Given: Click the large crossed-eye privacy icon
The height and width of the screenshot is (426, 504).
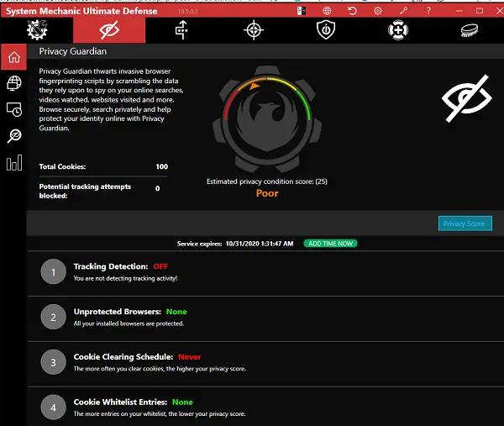Looking at the screenshot, I should (x=467, y=98).
